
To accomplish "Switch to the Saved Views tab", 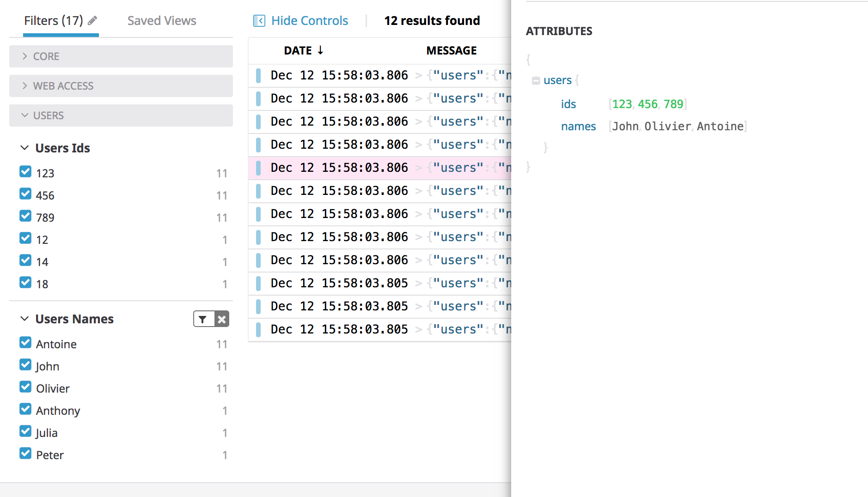I will point(162,21).
